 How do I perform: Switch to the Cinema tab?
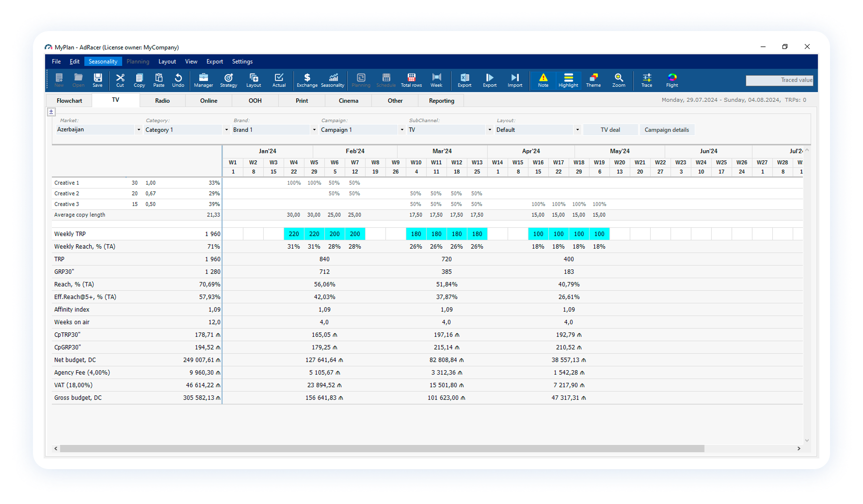(x=349, y=101)
